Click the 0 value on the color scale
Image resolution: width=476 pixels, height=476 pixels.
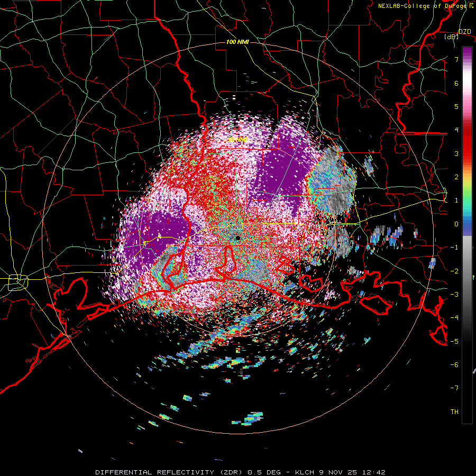(x=456, y=224)
